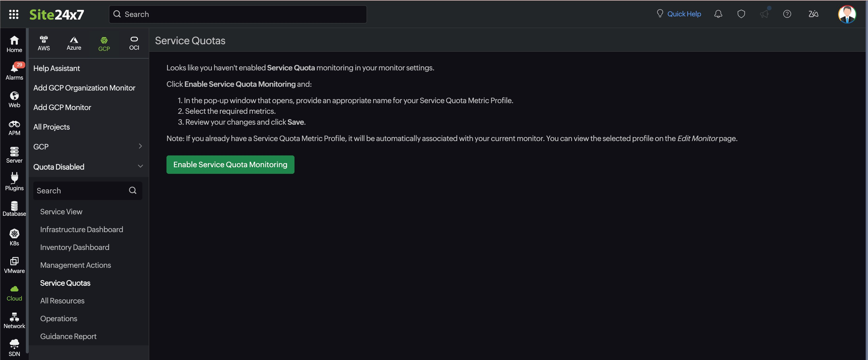Image resolution: width=868 pixels, height=360 pixels.
Task: Open the apps grid launcher icon
Action: (x=13, y=14)
